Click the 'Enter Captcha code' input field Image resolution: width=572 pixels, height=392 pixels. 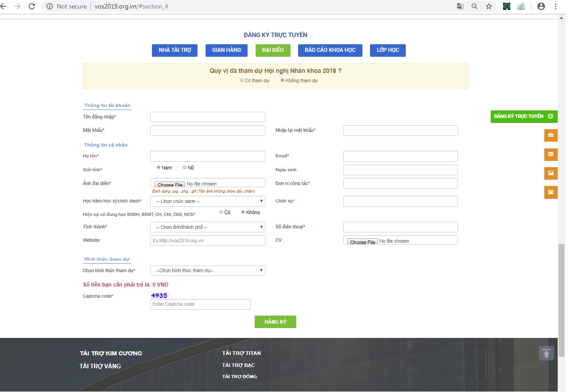click(200, 304)
